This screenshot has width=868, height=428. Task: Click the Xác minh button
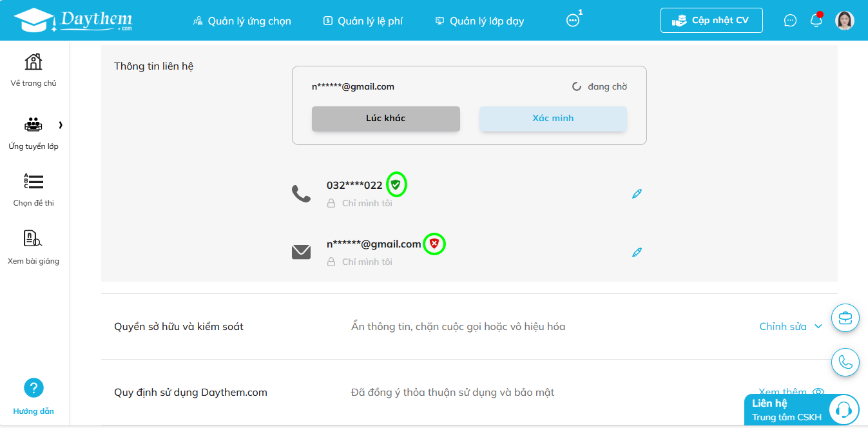(553, 119)
